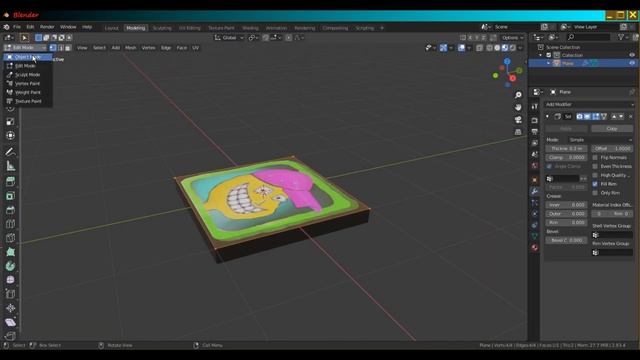Open the Add Modifier dropdown
The height and width of the screenshot is (360, 640).
coord(589,104)
